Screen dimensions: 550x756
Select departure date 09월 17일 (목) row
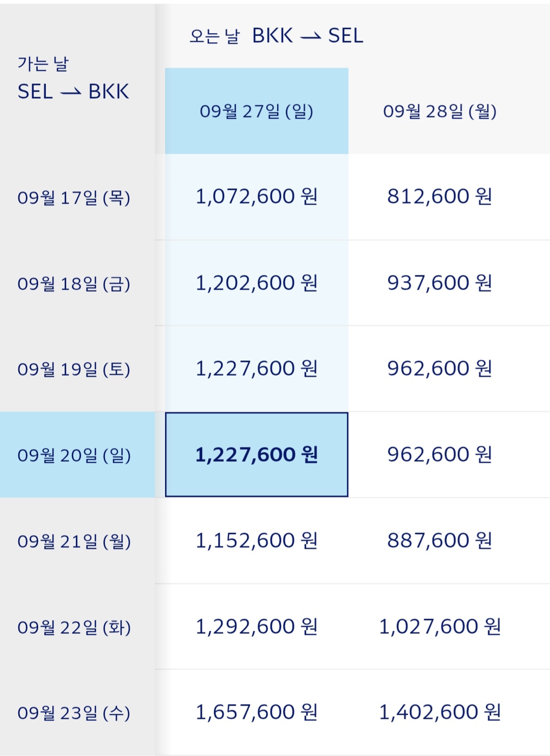coord(74,198)
